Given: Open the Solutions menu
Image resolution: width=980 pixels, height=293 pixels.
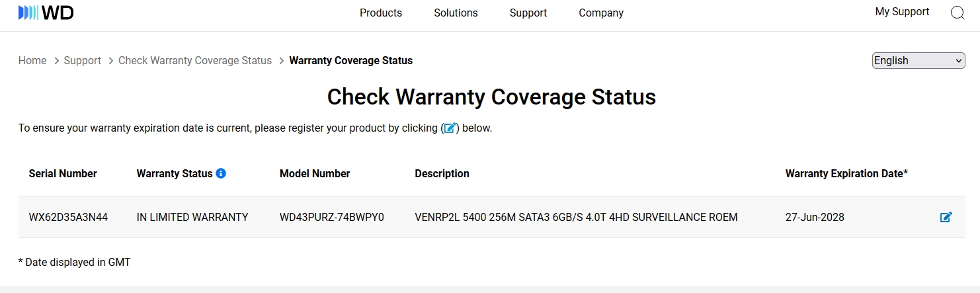Looking at the screenshot, I should pos(456,13).
